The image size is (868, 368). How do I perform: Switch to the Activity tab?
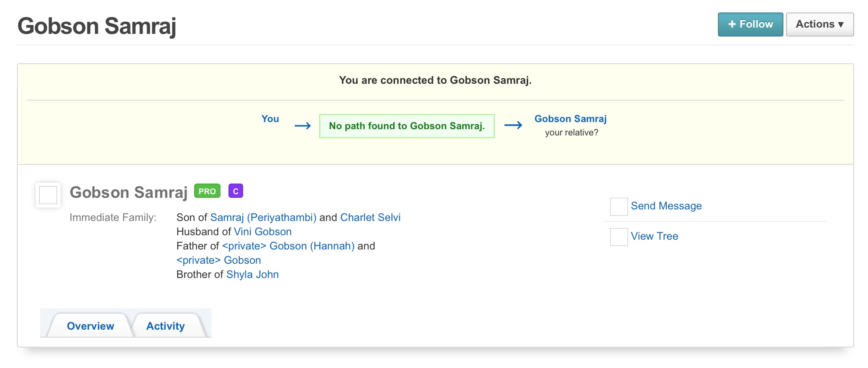pyautogui.click(x=165, y=326)
